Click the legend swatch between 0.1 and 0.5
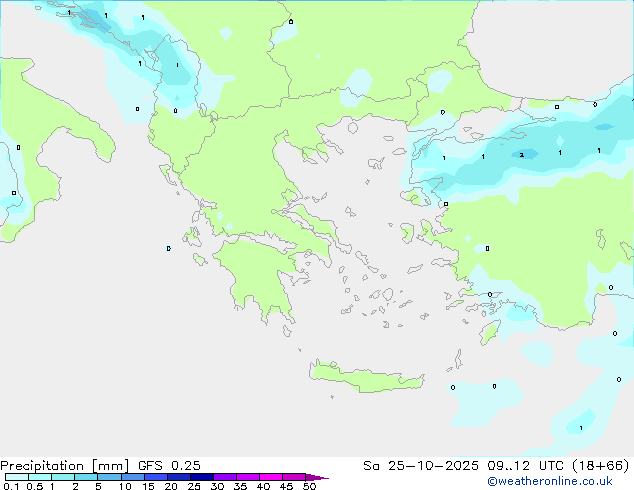The width and height of the screenshot is (634, 490). click(17, 477)
